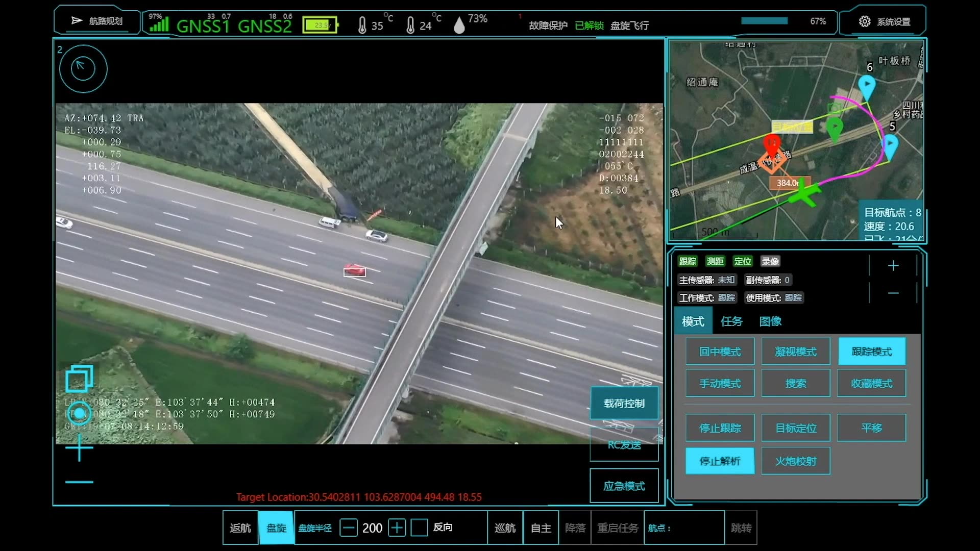980x551 pixels.
Task: Toggle the 录像 recording indicator
Action: tap(770, 262)
